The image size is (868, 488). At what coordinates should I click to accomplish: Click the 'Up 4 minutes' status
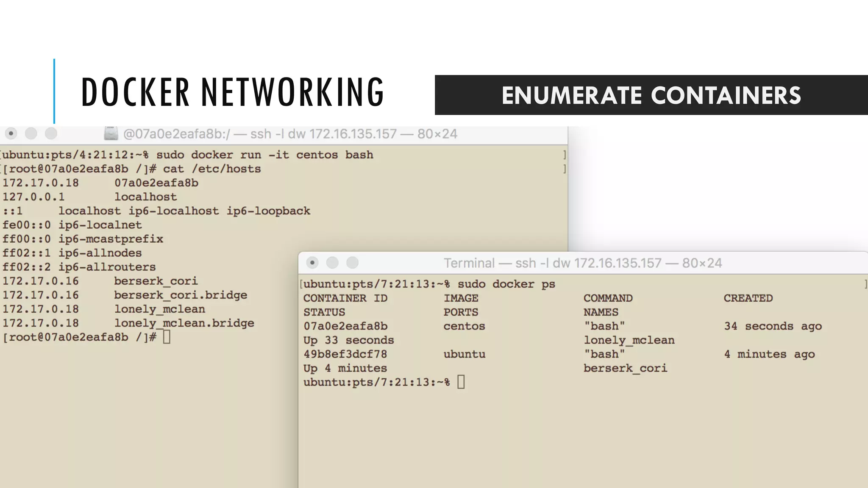click(345, 368)
